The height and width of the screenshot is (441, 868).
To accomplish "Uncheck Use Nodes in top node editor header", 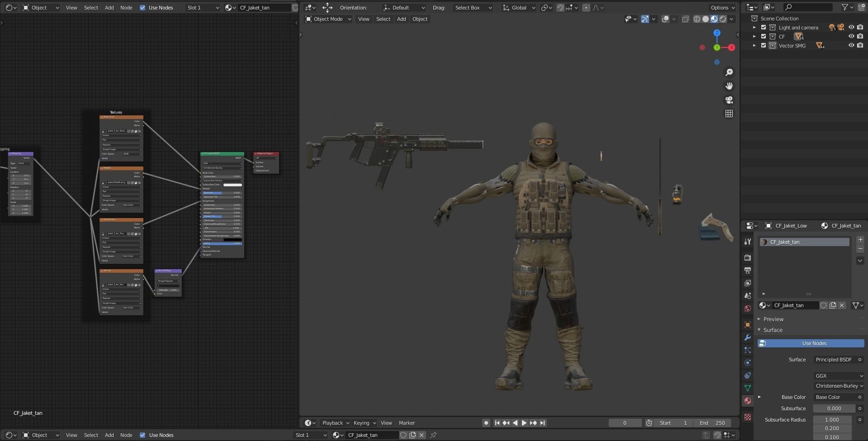I will (x=142, y=8).
